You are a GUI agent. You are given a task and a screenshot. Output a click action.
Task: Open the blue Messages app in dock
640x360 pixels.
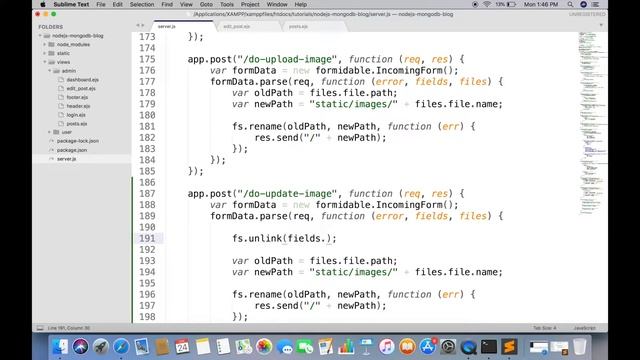[284, 347]
